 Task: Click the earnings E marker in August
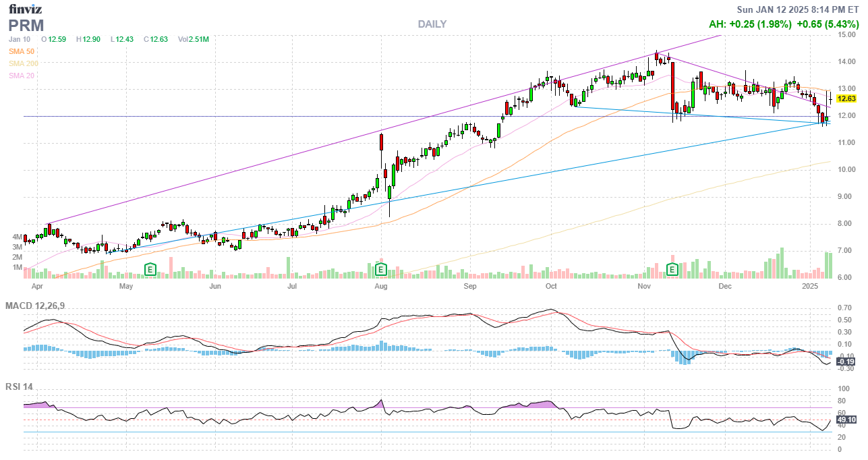pyautogui.click(x=380, y=270)
